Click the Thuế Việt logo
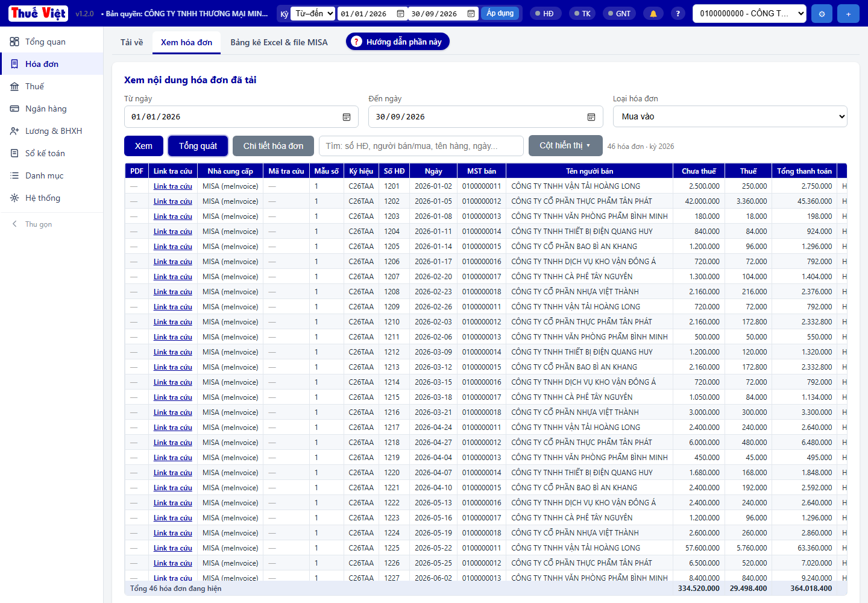868x603 pixels. pos(39,13)
